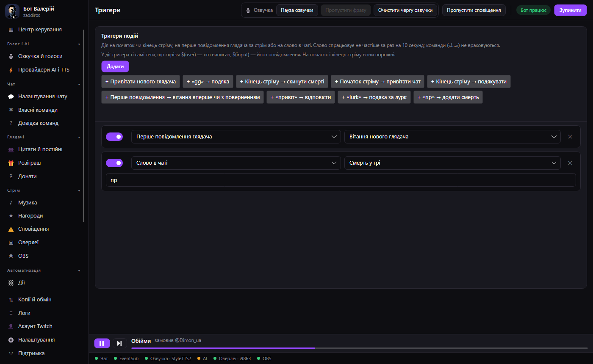Click the music note icon beside Музика

[x=11, y=203]
